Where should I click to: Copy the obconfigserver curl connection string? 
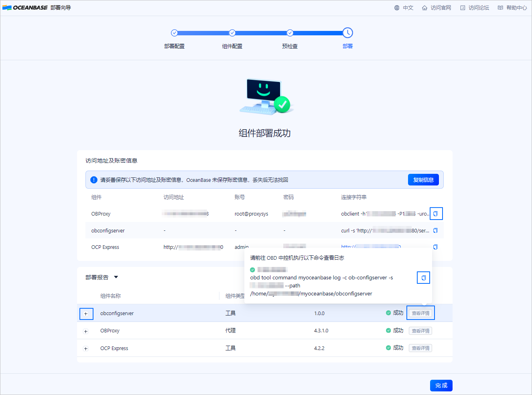click(x=435, y=230)
